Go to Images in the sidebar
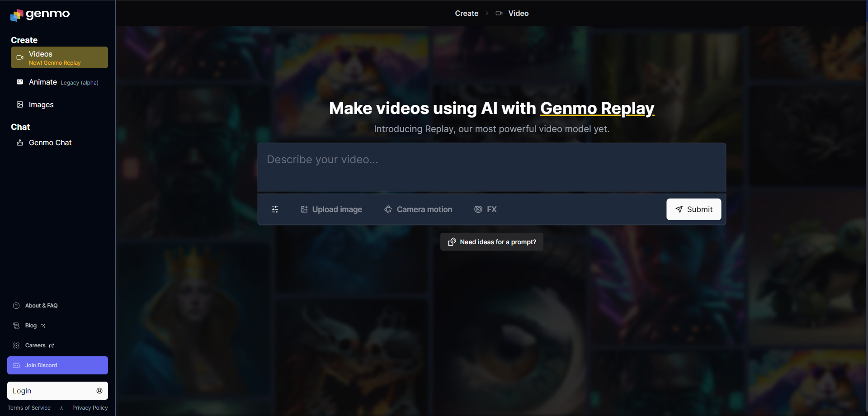The image size is (868, 416). [41, 105]
